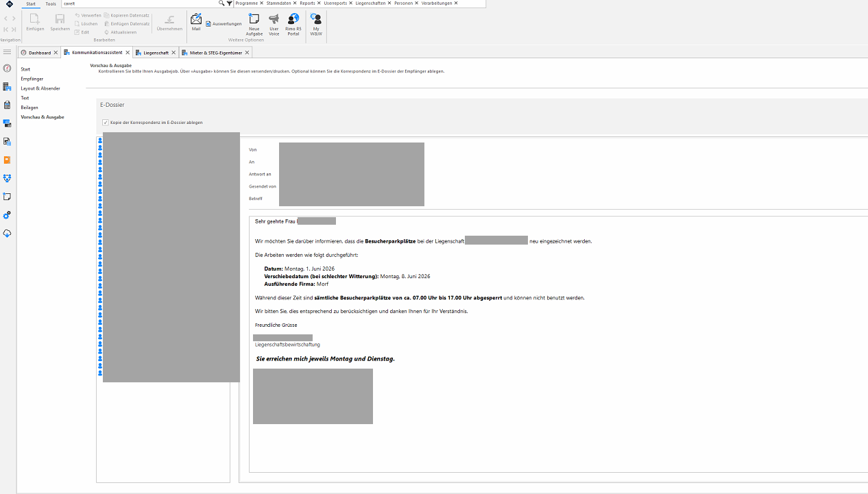This screenshot has width=868, height=494.
Task: Close the Dashboard tab
Action: (56, 53)
